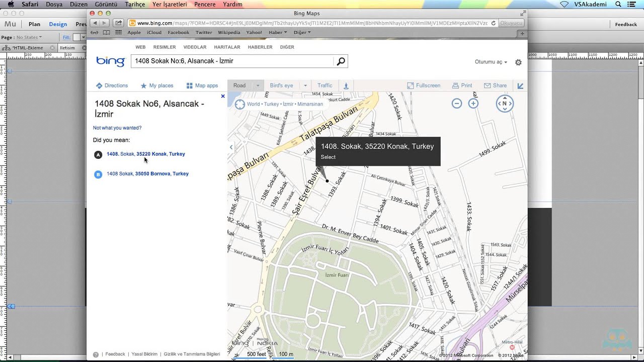Screen dimensions: 644x362
Task: Click the map overlay icon after Traffic
Action: 346,86
